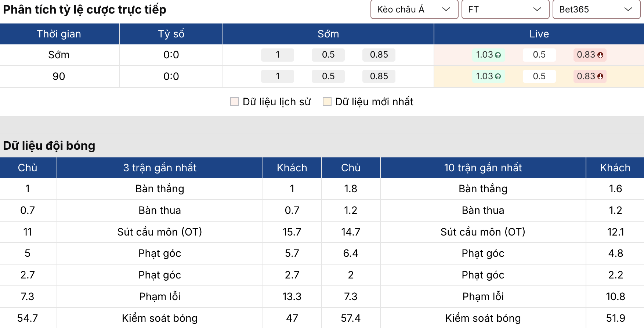Viewport: 644px width, 328px height.
Task: Toggle the Dữ liệu lịch sử checkbox
Action: (235, 102)
